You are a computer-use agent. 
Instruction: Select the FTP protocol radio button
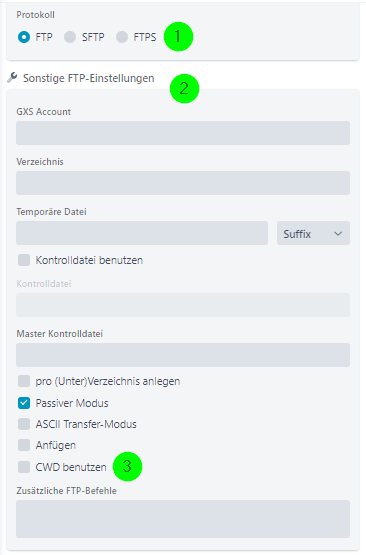point(24,37)
